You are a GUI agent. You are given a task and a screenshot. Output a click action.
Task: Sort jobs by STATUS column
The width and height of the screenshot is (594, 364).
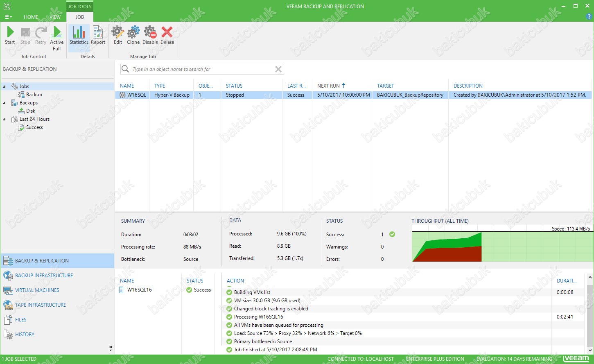click(234, 86)
